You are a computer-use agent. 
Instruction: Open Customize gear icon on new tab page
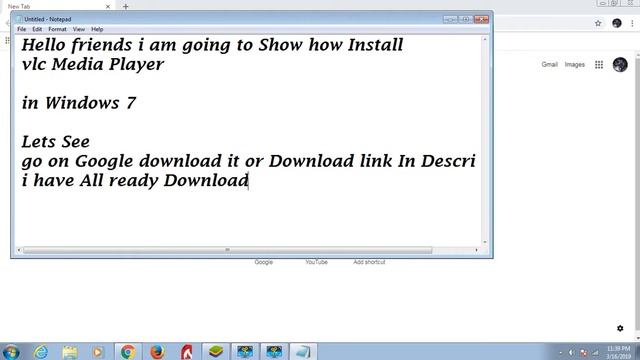620,328
